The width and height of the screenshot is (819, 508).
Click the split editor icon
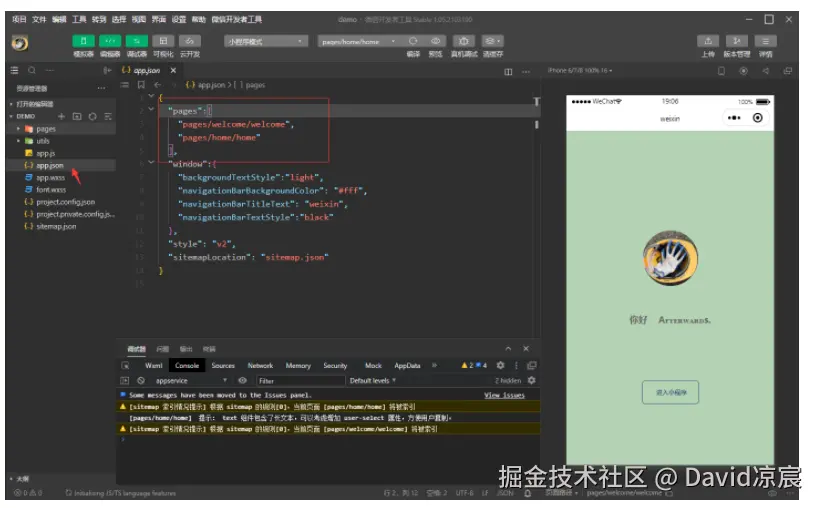click(508, 72)
